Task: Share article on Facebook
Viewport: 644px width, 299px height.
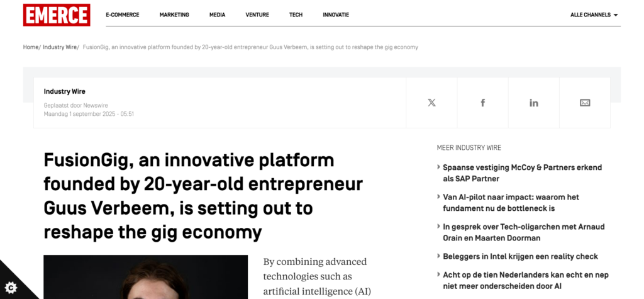Action: pyautogui.click(x=483, y=103)
